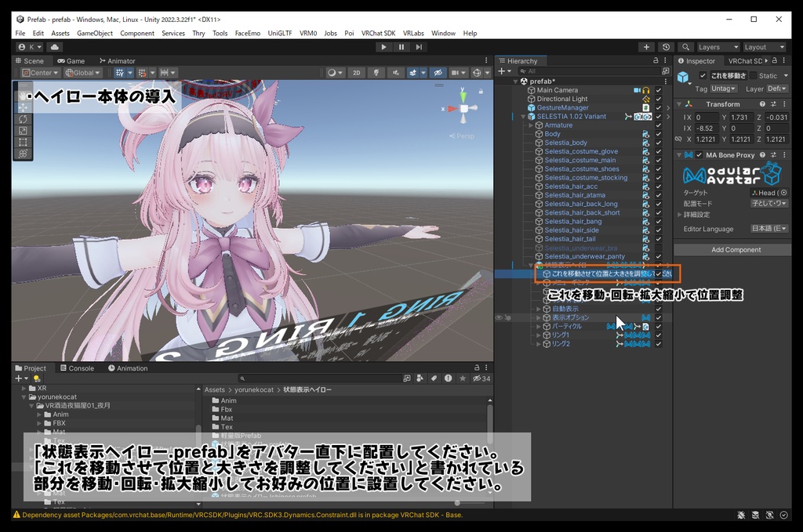The image size is (803, 532).
Task: Open the FaceEmo menu
Action: (x=247, y=33)
